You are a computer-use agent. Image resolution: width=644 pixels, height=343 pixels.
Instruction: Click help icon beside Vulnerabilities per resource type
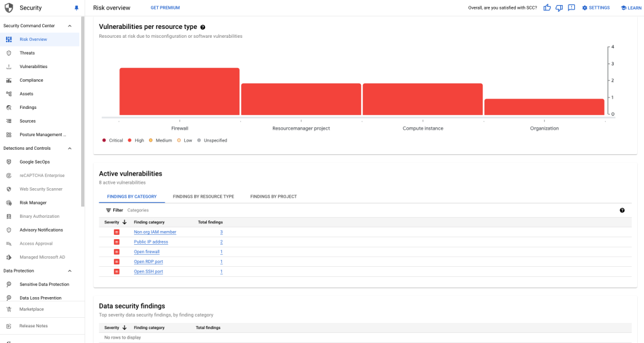[x=203, y=27]
